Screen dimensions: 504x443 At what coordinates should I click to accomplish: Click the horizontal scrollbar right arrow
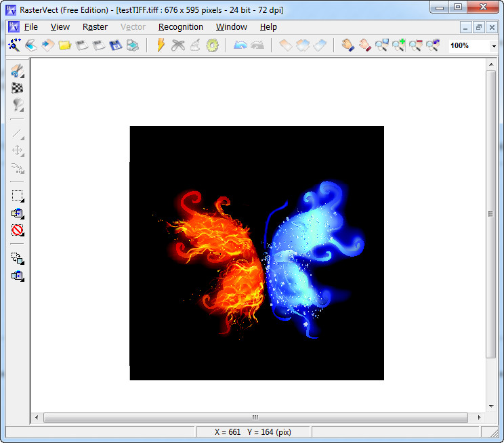click(479, 417)
